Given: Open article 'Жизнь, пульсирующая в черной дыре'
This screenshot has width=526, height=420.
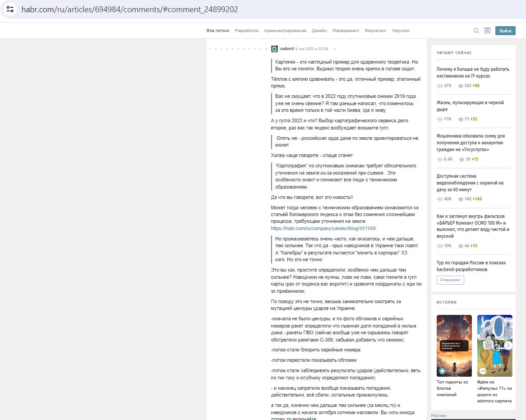Looking at the screenshot, I should tap(470, 106).
